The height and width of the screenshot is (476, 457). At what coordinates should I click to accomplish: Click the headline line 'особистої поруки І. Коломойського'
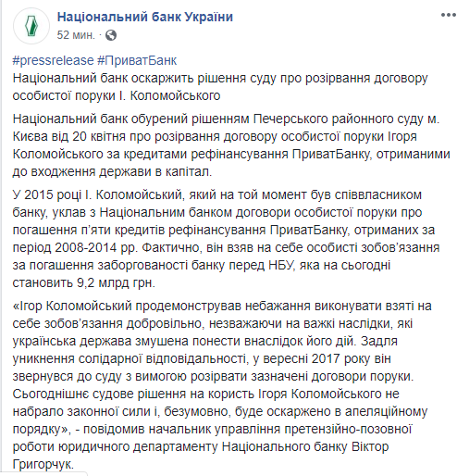[x=117, y=95]
